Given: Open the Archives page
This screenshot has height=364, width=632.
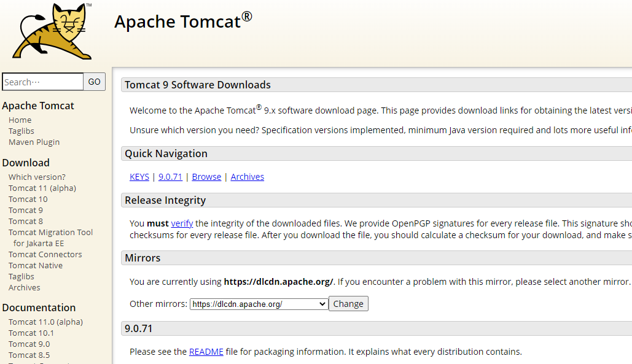Looking at the screenshot, I should tap(247, 176).
